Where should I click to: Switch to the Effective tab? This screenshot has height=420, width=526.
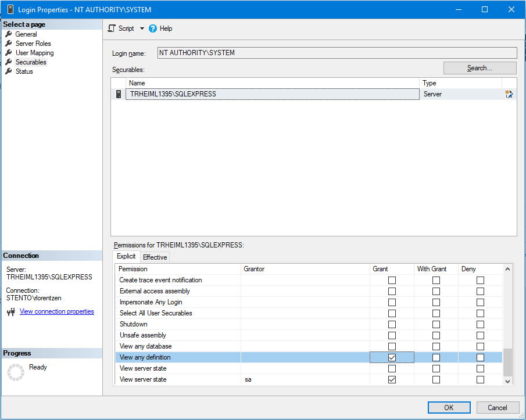click(x=155, y=257)
